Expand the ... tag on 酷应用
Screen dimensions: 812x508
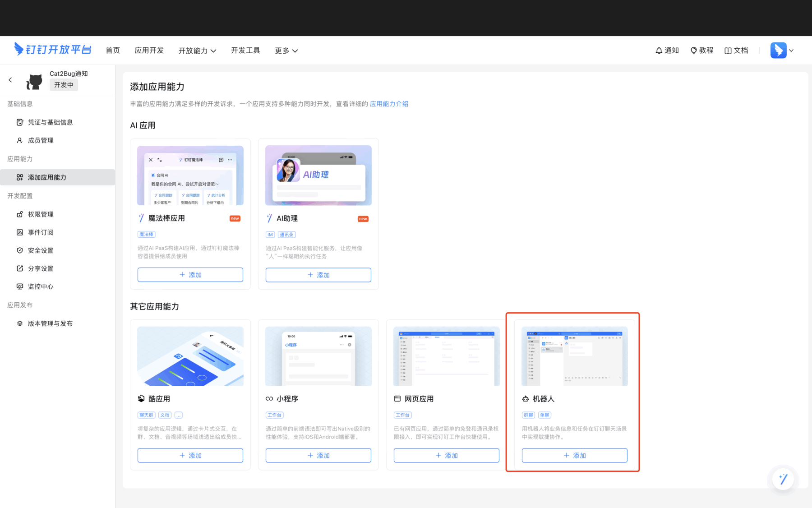(179, 415)
